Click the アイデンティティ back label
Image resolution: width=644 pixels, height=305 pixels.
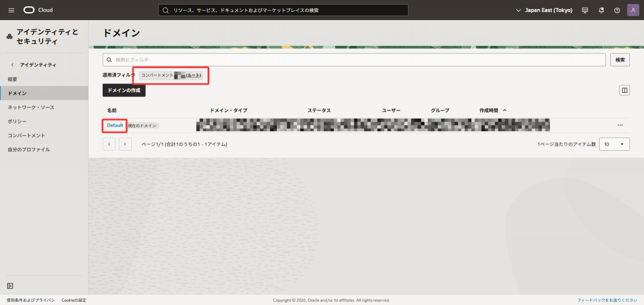(38, 65)
